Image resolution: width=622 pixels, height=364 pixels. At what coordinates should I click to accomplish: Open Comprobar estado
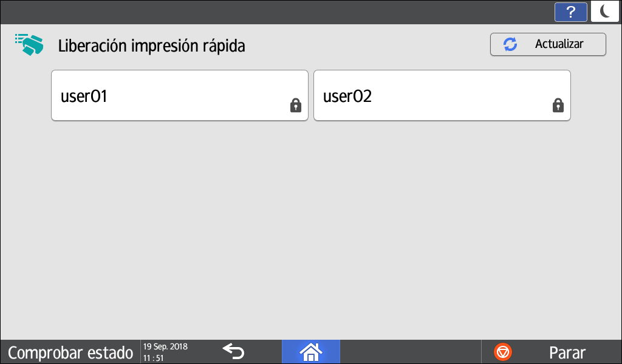point(70,352)
